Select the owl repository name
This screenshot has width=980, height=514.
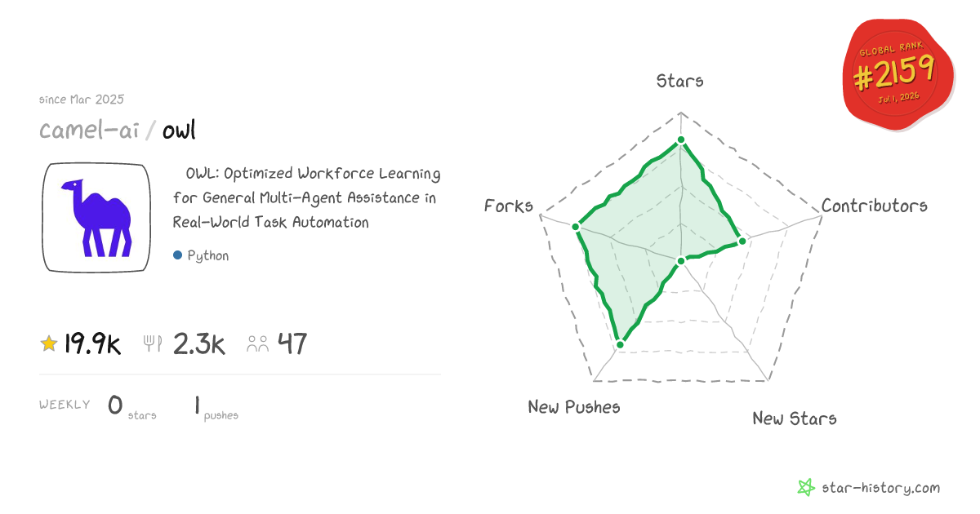click(179, 130)
